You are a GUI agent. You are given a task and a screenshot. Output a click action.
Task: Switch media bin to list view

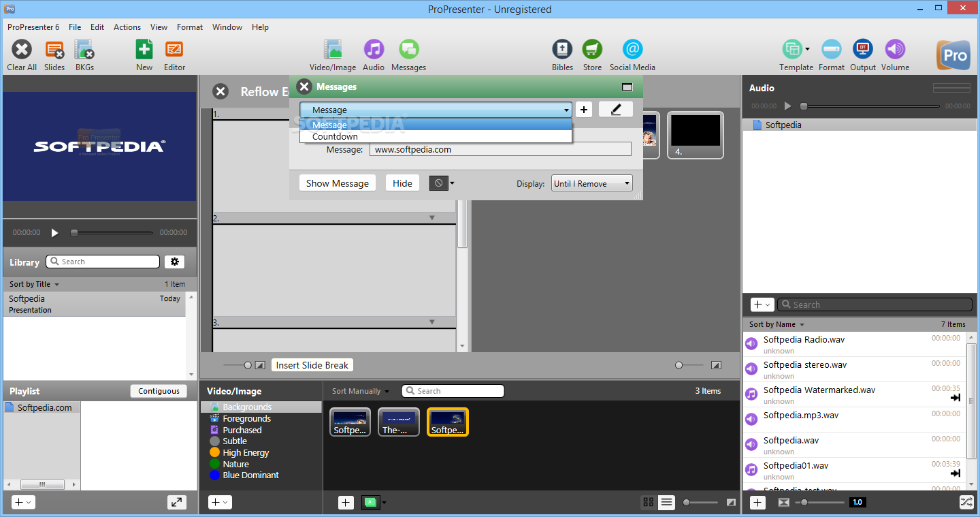point(666,502)
